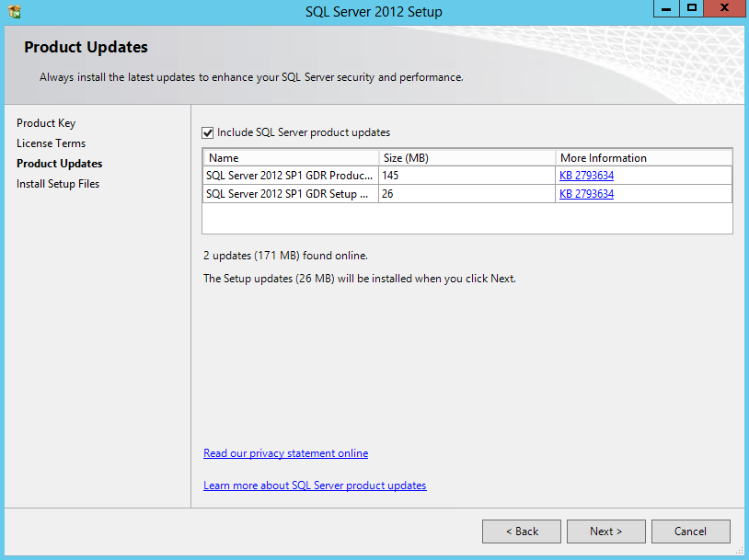Select the Product Updates step in sidebar
The image size is (749, 560).
59,164
